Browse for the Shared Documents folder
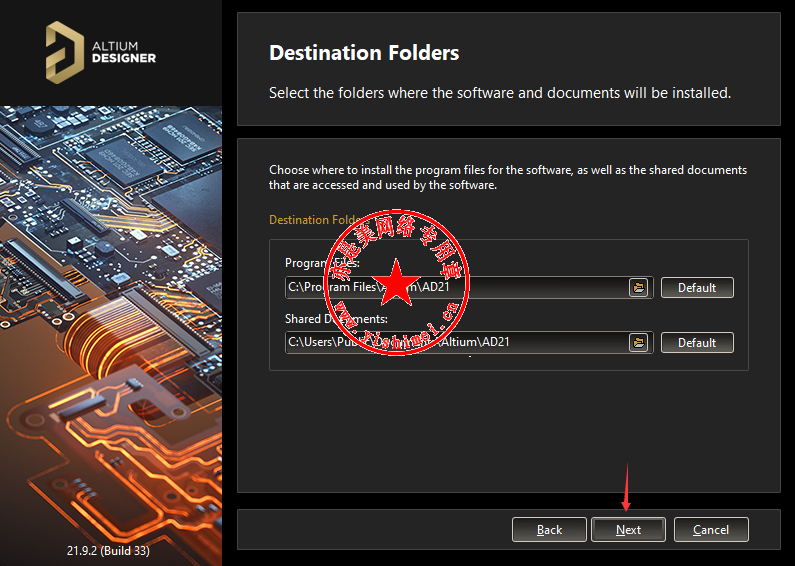The image size is (795, 566). point(639,342)
